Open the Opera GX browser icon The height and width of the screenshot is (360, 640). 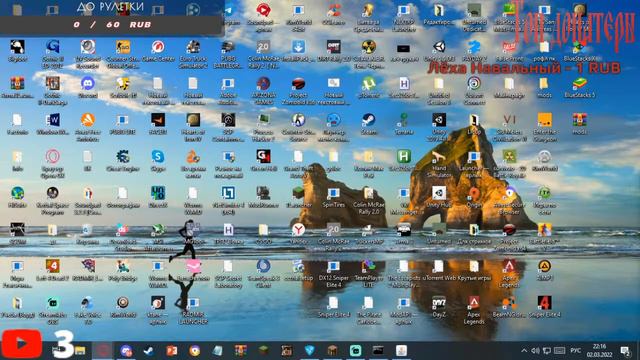(52, 157)
